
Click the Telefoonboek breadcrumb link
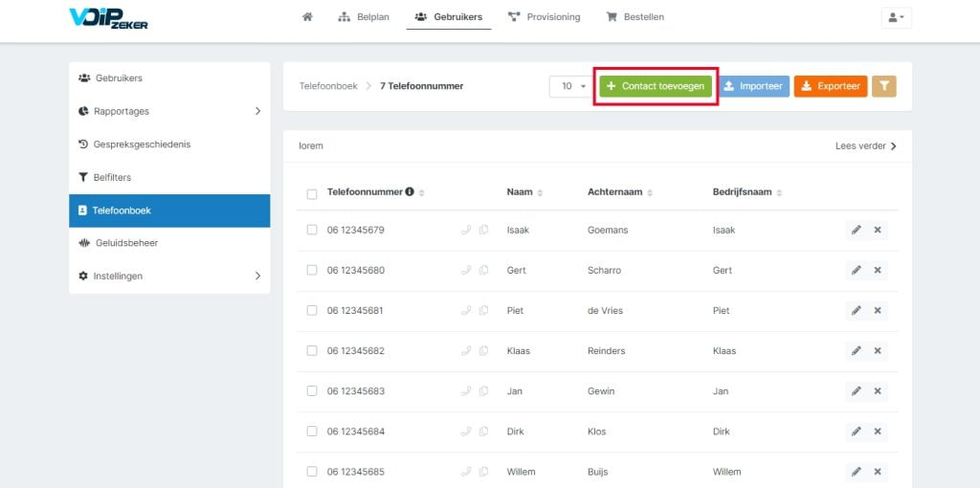(x=328, y=86)
